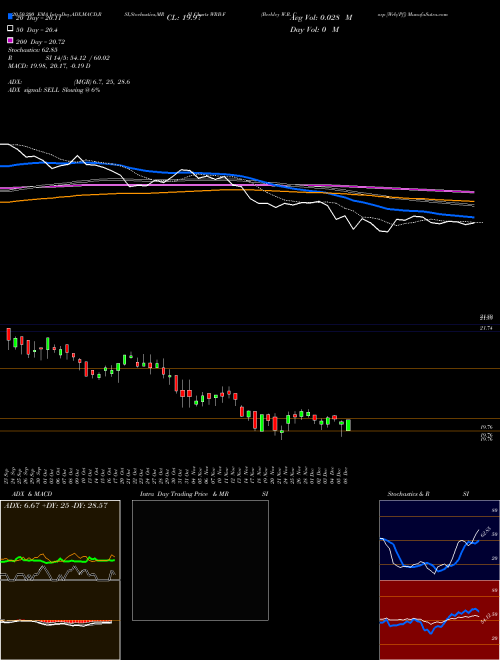Viewport: 500px width, 660px height.
Task: Click the '(MGR) 6.7, 25, 28.6' ADX values
Action: point(102,82)
